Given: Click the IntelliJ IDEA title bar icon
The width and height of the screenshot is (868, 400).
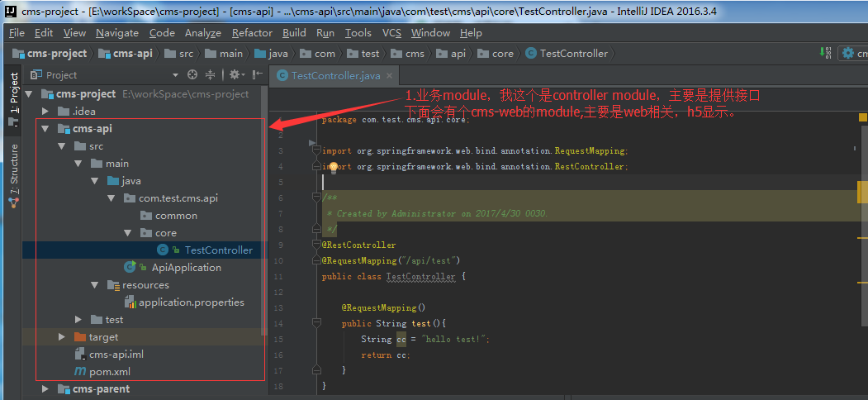Looking at the screenshot, I should 11,12.
